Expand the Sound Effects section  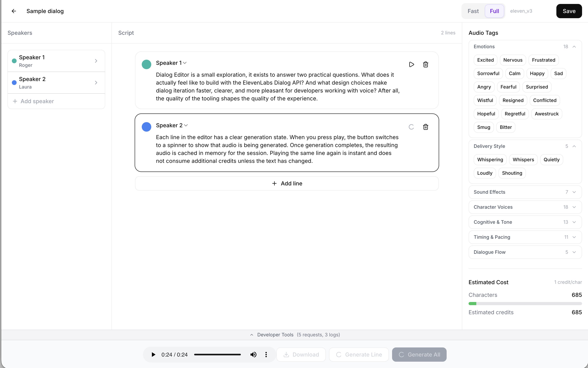525,192
